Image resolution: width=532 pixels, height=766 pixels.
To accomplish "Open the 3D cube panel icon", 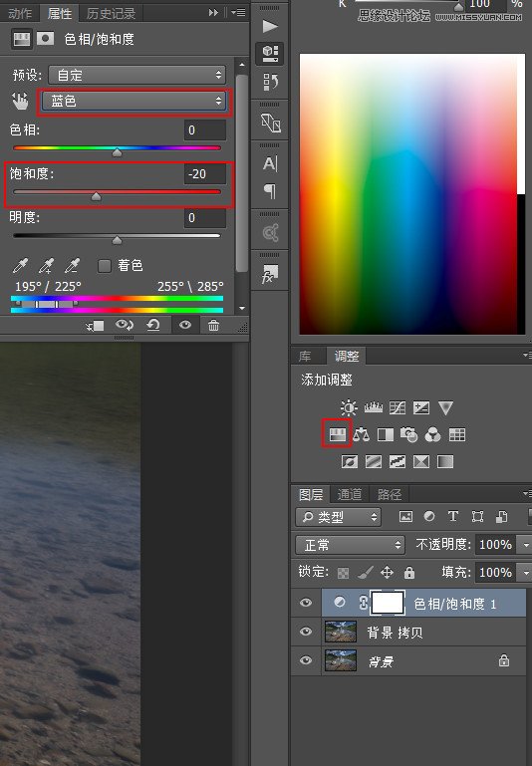I will click(x=270, y=53).
